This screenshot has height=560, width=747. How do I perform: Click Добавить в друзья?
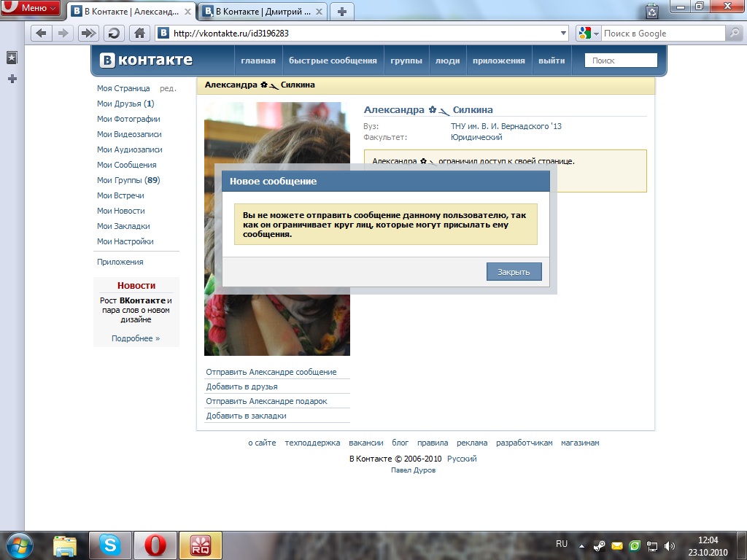[x=241, y=386]
